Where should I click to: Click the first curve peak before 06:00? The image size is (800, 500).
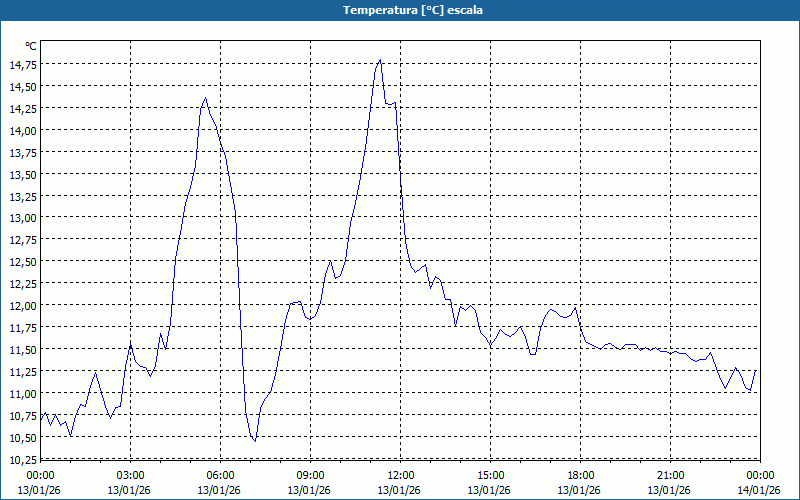click(x=205, y=98)
